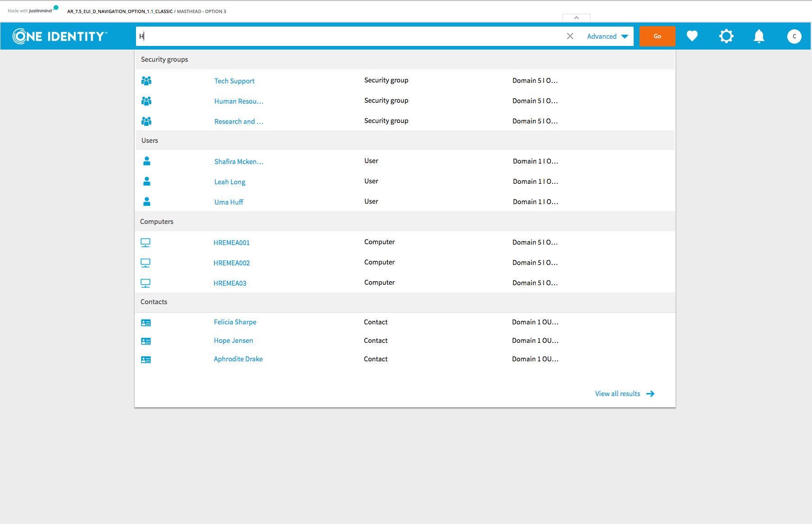812x524 pixels.
Task: Click user icon beside Shafira Mcken…
Action: pyautogui.click(x=147, y=161)
